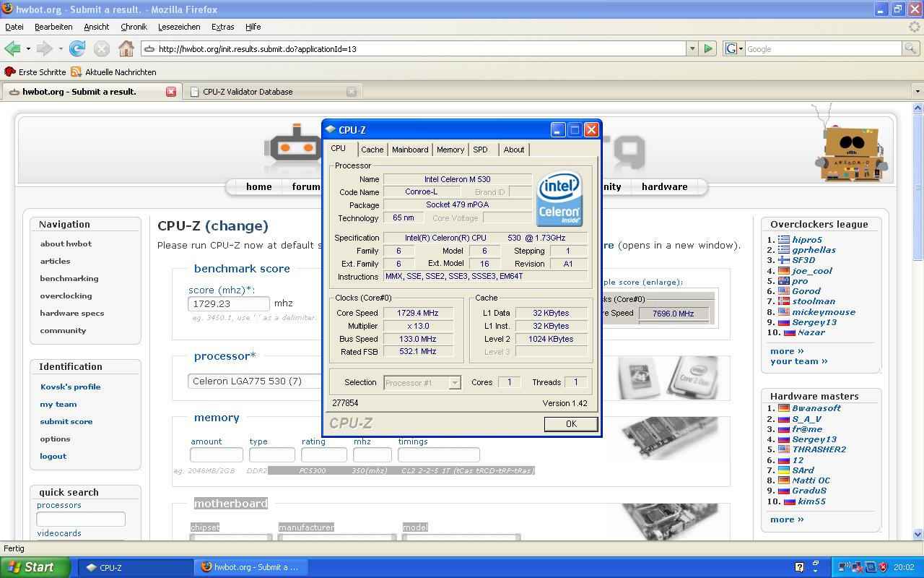
Task: Open the Extras menu
Action: (x=223, y=27)
